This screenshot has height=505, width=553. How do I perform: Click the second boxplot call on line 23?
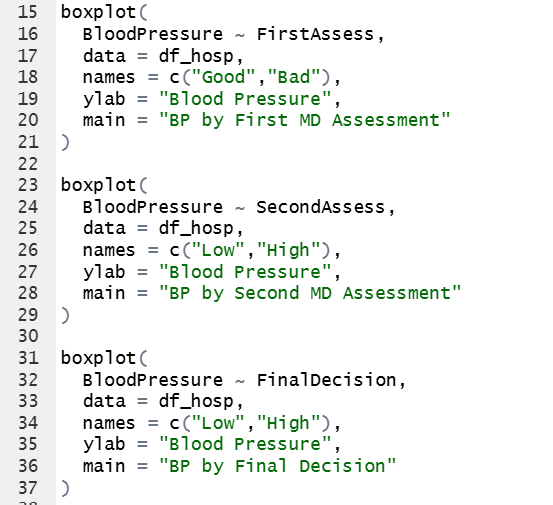[98, 185]
